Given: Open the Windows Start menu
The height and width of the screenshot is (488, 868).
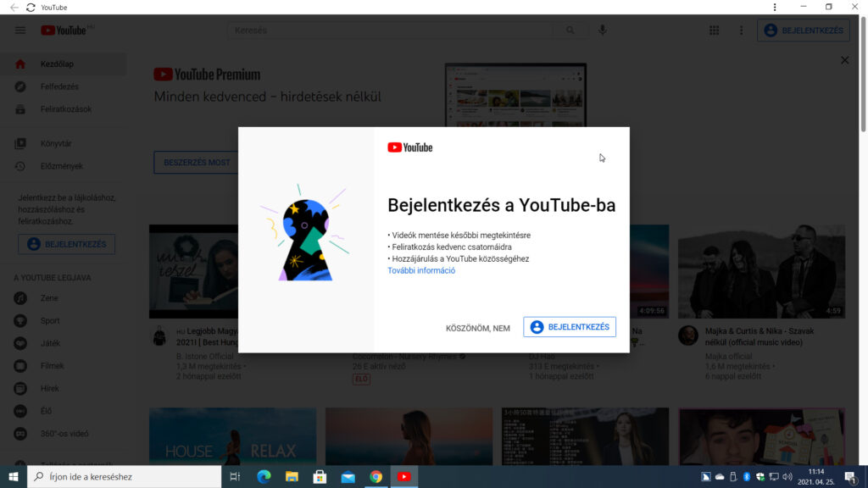Looking at the screenshot, I should coord(14,476).
